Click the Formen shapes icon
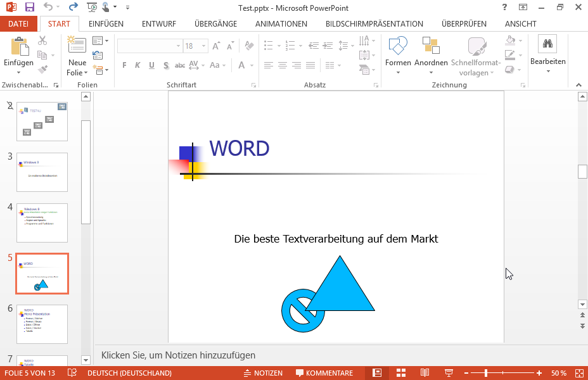Image resolution: width=588 pixels, height=380 pixels. pyautogui.click(x=398, y=46)
